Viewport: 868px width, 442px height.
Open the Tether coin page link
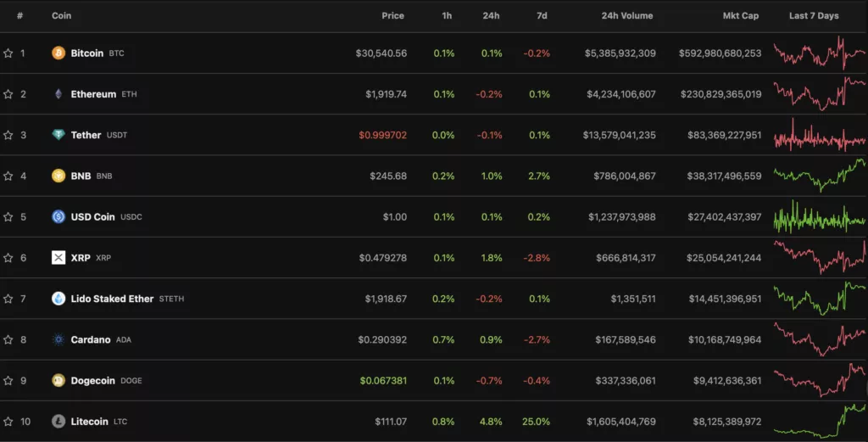86,135
